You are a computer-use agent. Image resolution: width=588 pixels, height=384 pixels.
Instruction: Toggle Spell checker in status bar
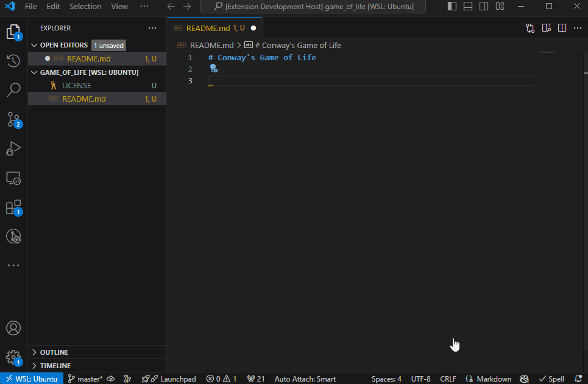551,379
